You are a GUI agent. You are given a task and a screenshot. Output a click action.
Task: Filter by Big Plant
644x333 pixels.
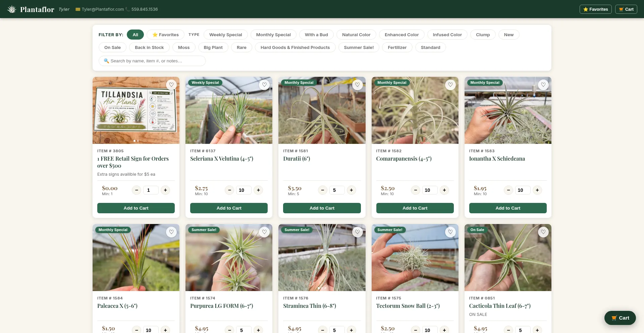[213, 47]
